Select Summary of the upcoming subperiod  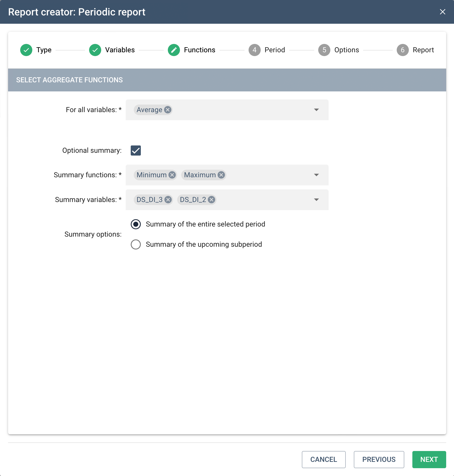(136, 244)
